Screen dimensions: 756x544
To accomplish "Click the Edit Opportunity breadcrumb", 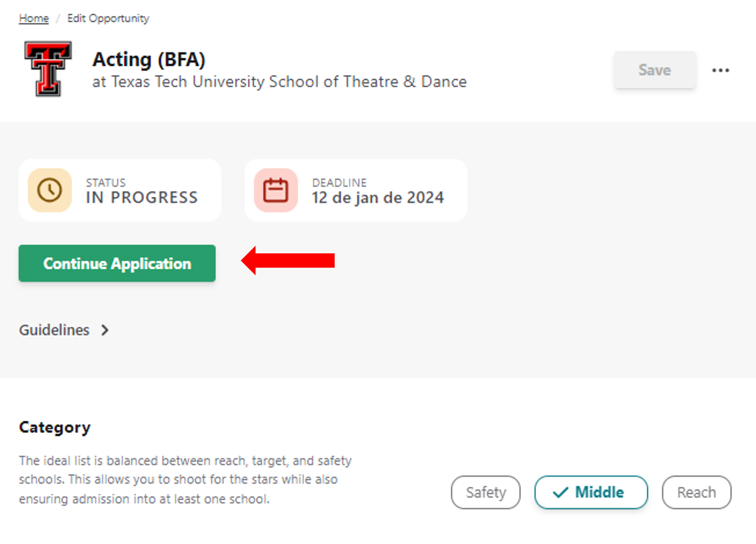I will pos(108,18).
